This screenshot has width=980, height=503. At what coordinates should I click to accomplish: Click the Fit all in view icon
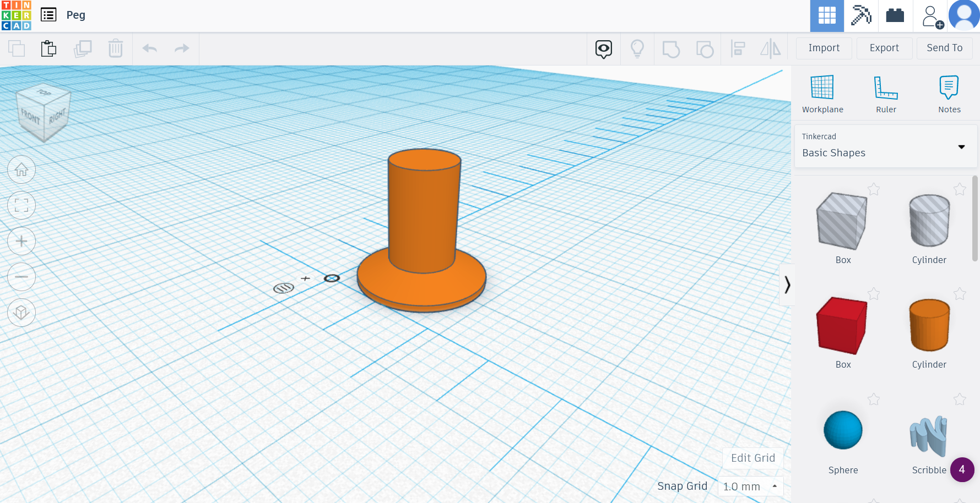(x=21, y=205)
